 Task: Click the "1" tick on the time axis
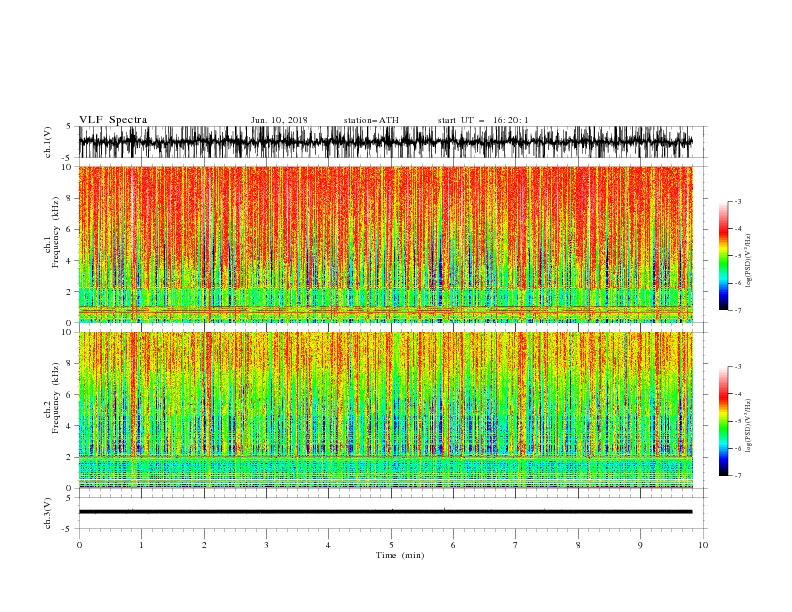141,545
